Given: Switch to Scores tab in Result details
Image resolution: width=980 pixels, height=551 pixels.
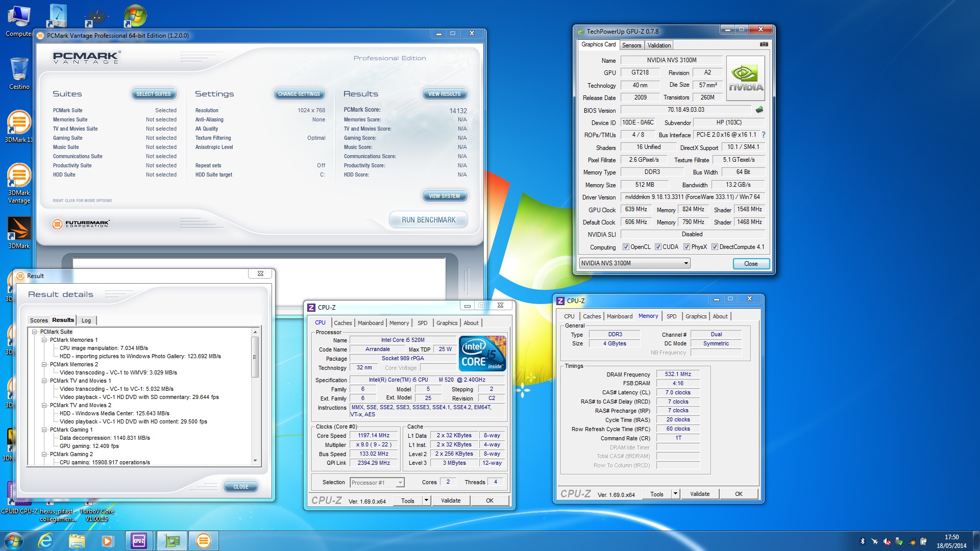Looking at the screenshot, I should pyautogui.click(x=39, y=320).
